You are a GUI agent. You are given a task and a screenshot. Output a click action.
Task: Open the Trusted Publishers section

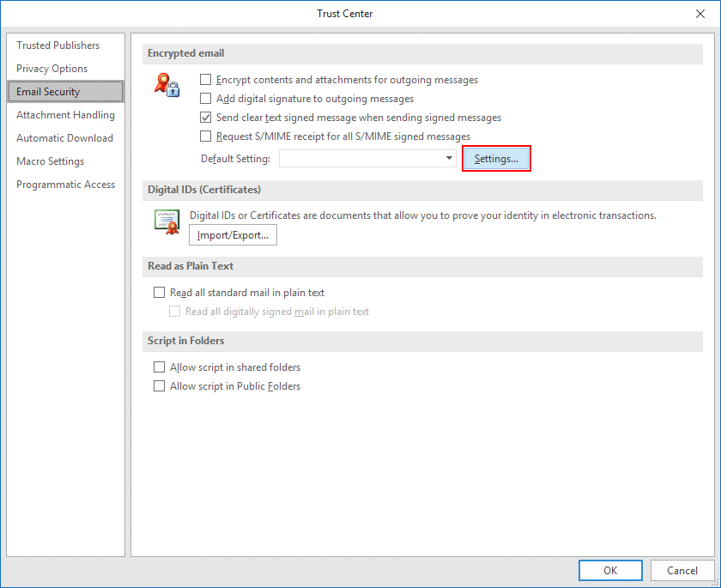[x=58, y=45]
